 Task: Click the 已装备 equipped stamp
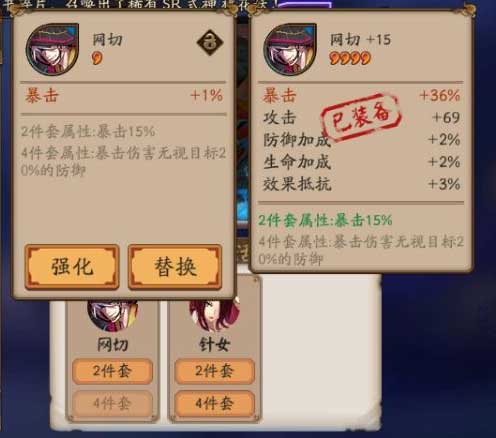361,118
